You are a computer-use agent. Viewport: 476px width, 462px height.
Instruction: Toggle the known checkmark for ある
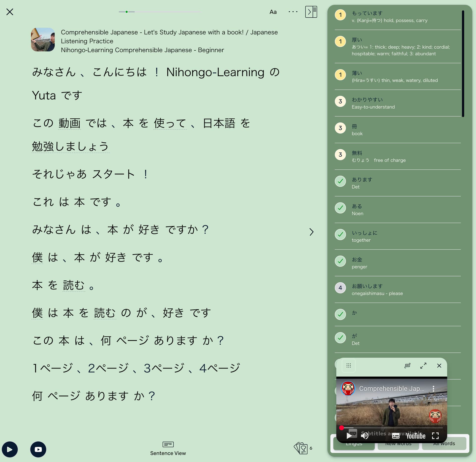[x=340, y=208]
